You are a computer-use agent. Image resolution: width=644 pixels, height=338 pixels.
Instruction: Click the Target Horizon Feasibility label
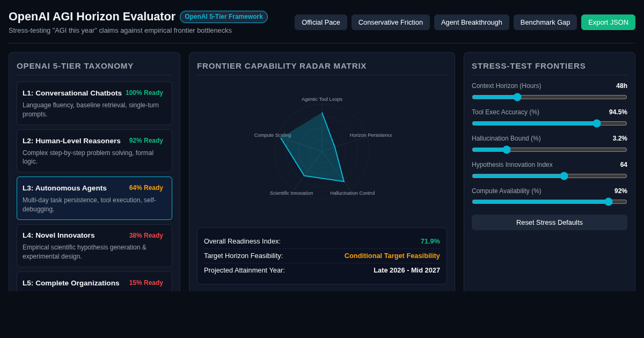[243, 256]
